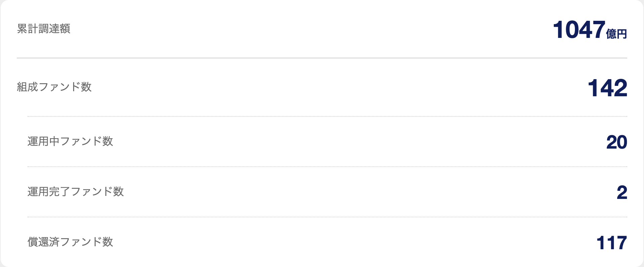644x267 pixels.
Task: Select the value 20 for active funds
Action: coord(616,142)
